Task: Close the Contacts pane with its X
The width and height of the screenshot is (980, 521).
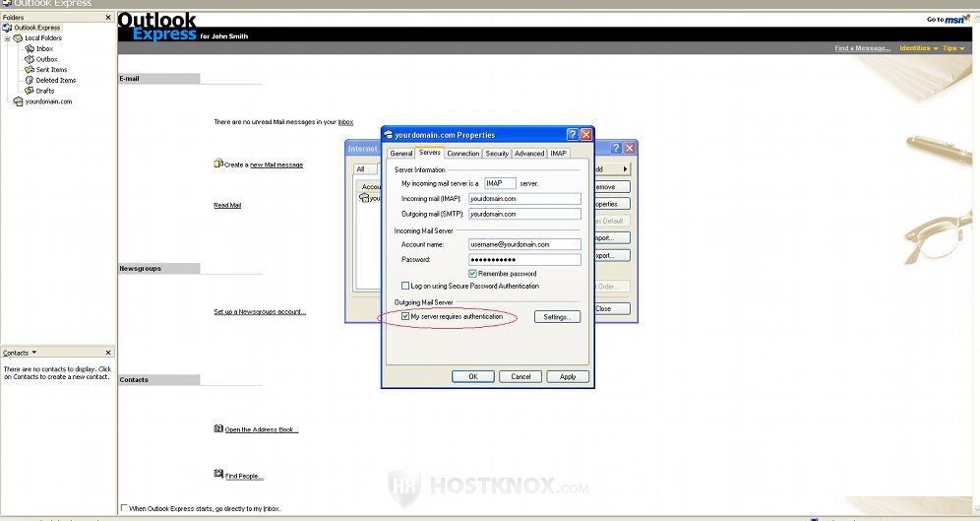Action: tap(108, 353)
